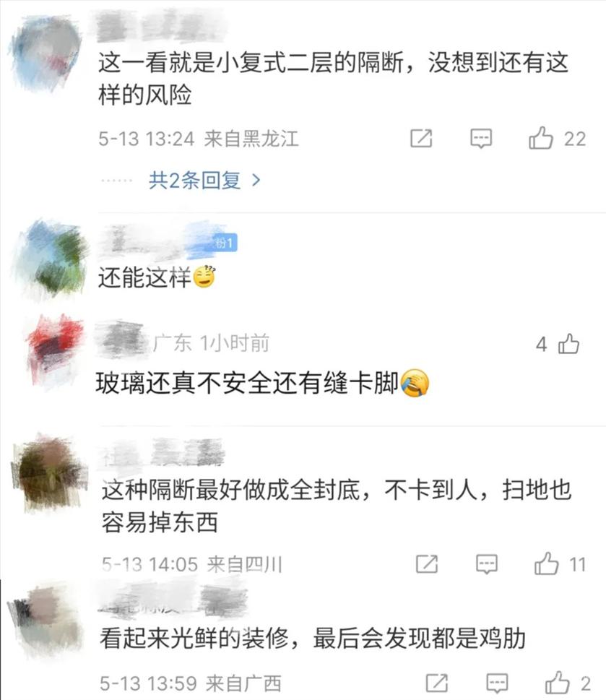Open replies on the Heilongjiang comment
The height and width of the screenshot is (700, 606).
tap(481, 139)
